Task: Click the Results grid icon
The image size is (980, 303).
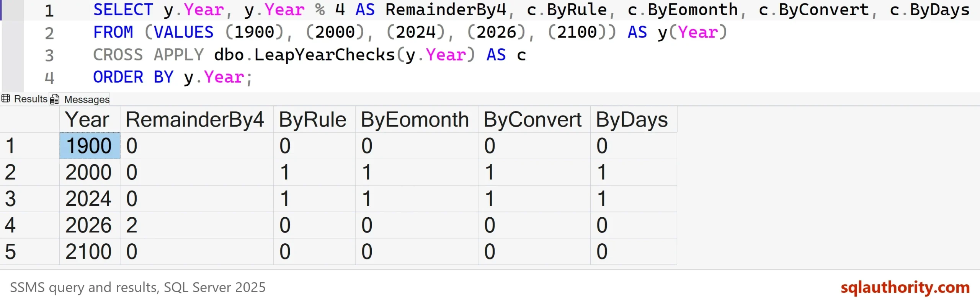Action: pos(6,99)
